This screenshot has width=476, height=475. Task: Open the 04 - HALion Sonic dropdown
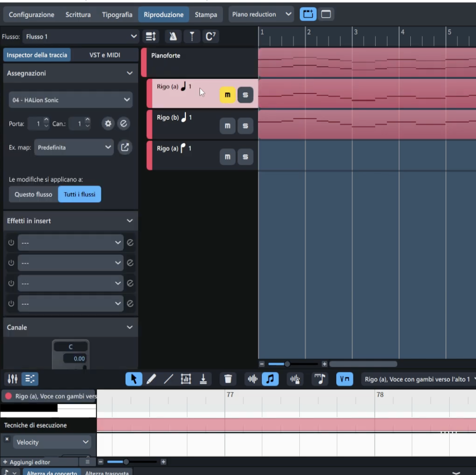[x=71, y=100]
